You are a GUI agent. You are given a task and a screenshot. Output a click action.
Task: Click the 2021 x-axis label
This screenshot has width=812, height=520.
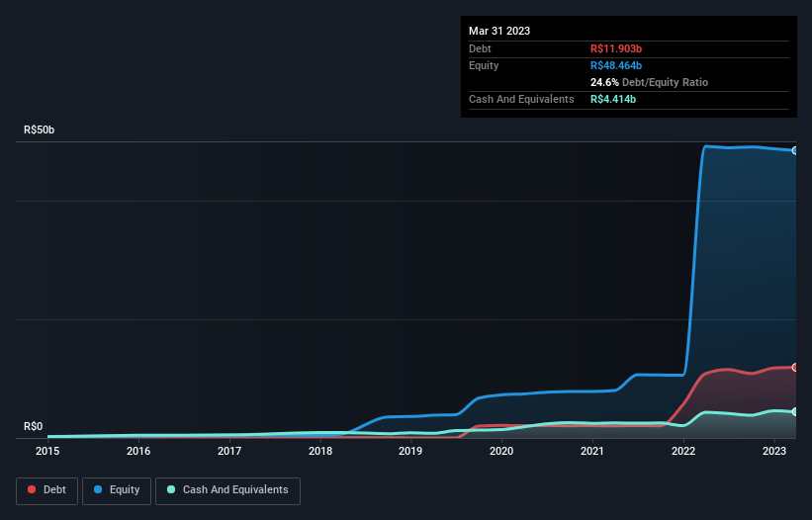pyautogui.click(x=592, y=451)
